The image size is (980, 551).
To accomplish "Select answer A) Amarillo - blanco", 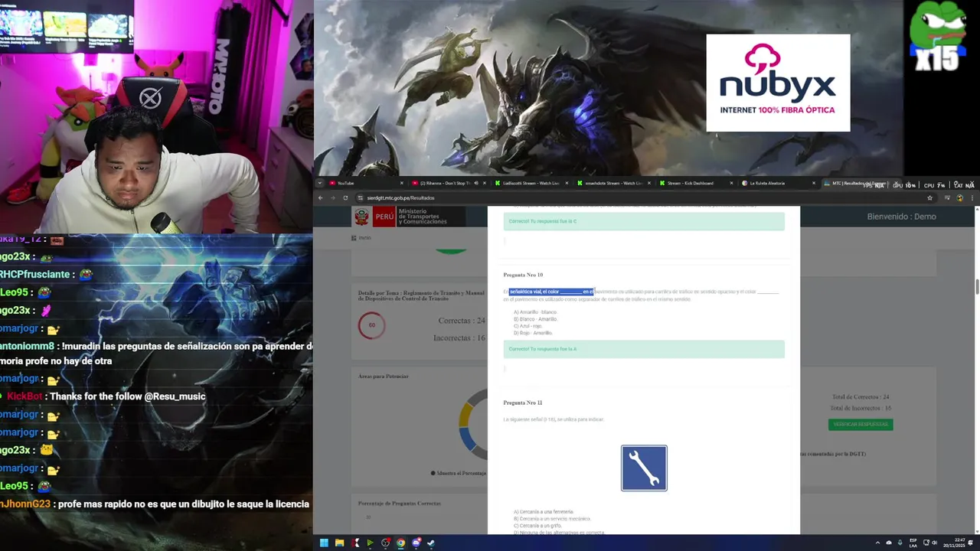I will (x=535, y=312).
